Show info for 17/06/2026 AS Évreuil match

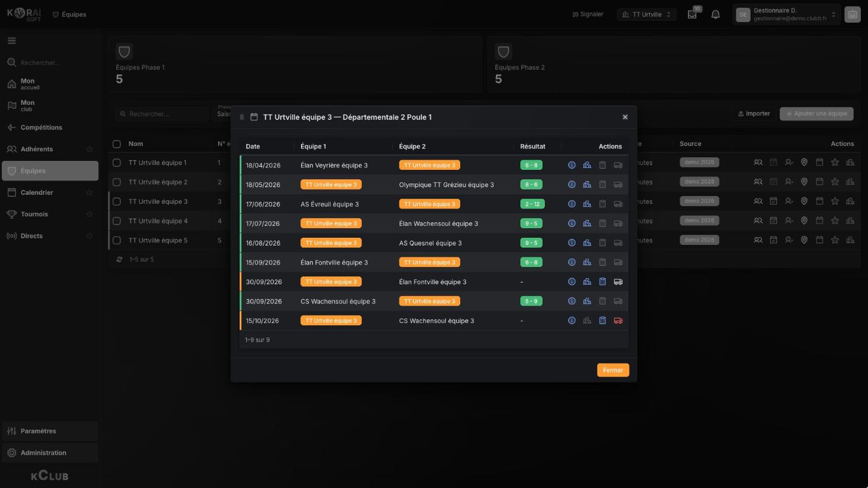[572, 204]
